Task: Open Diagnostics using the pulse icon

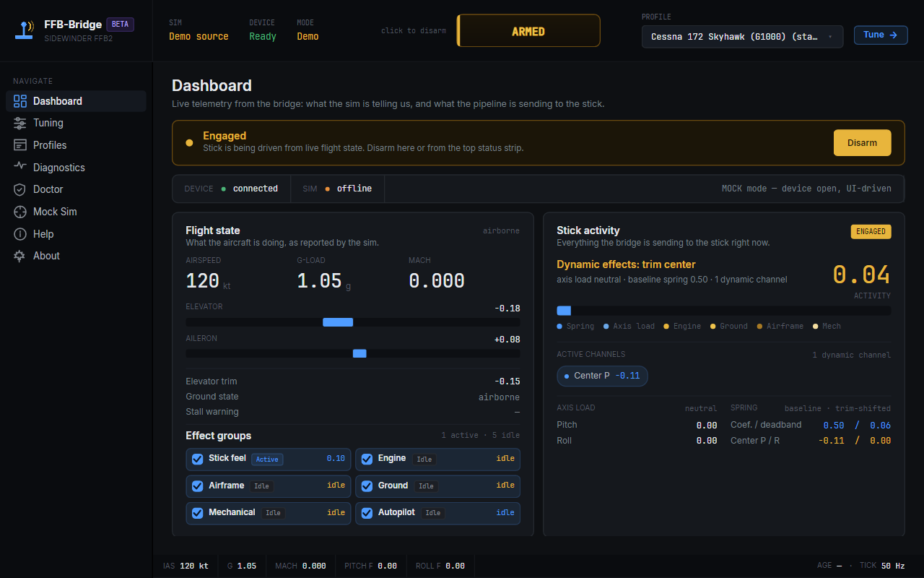Action: (x=19, y=167)
